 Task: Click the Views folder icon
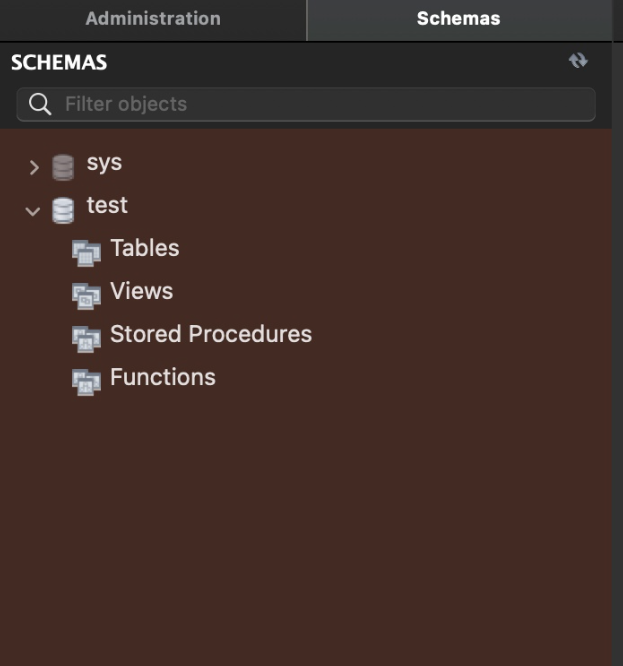click(87, 296)
